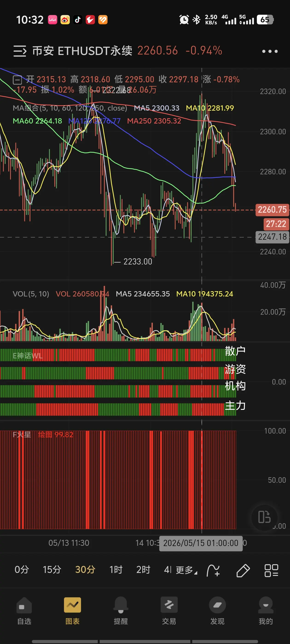Tap the MA60 2264.18 value

click(37, 121)
